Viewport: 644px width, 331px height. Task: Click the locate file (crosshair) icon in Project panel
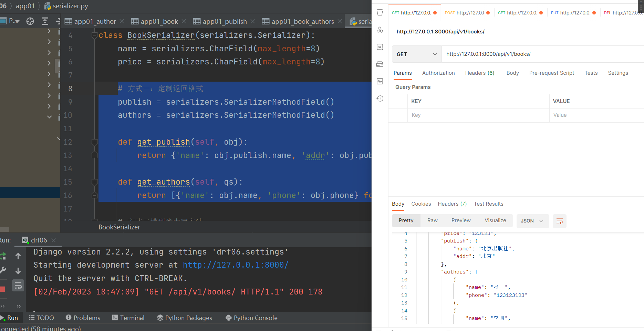30,21
